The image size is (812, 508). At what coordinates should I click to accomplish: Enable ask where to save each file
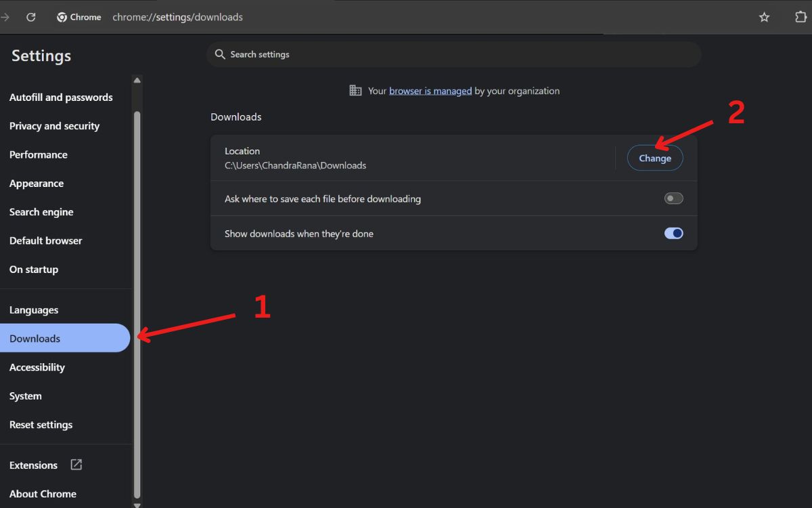tap(673, 198)
